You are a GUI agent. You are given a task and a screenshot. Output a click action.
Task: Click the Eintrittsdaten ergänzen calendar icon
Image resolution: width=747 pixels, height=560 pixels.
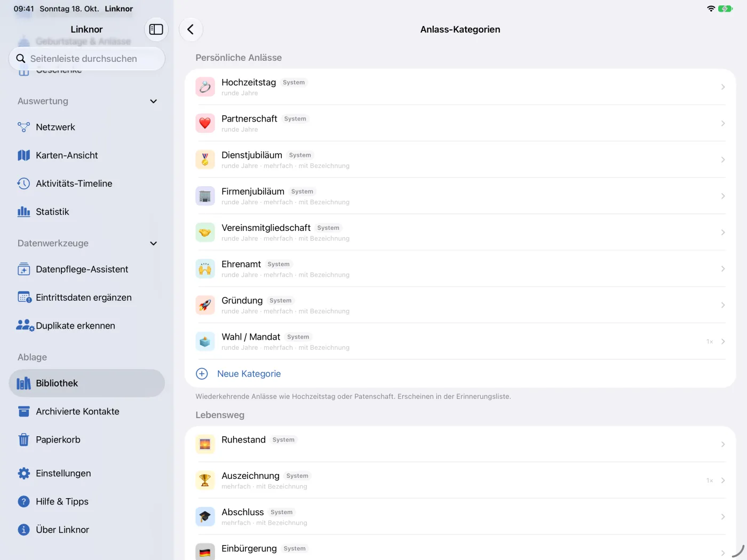tap(24, 298)
